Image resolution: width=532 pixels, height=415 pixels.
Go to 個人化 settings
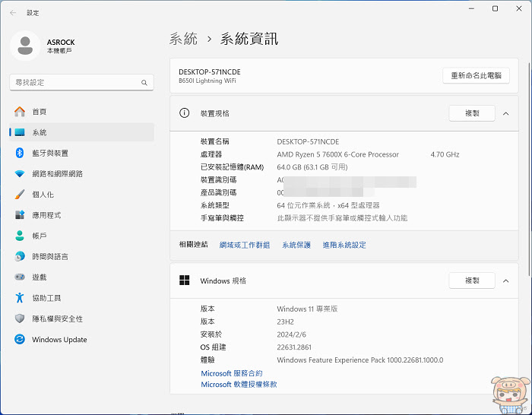tap(81, 195)
